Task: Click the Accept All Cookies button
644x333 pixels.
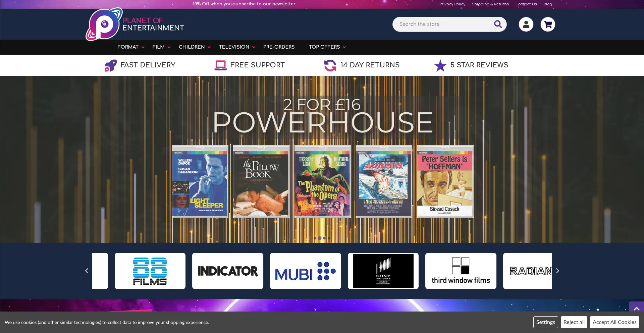Action: 614,322
